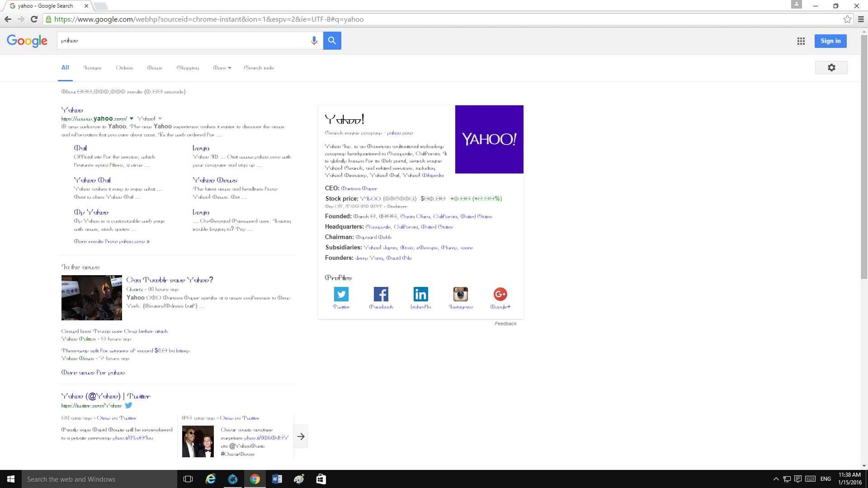Viewport: 868px width, 488px height.
Task: Open the Google apps grid
Action: pyautogui.click(x=801, y=41)
